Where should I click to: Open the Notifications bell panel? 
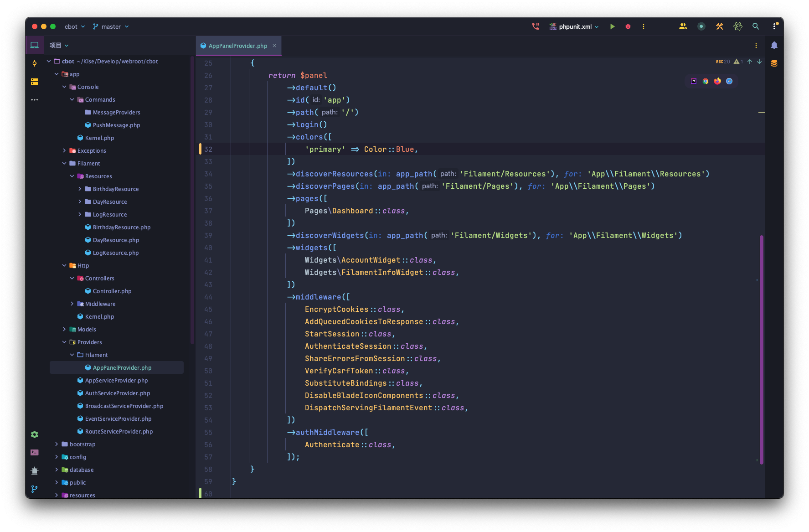tap(774, 45)
